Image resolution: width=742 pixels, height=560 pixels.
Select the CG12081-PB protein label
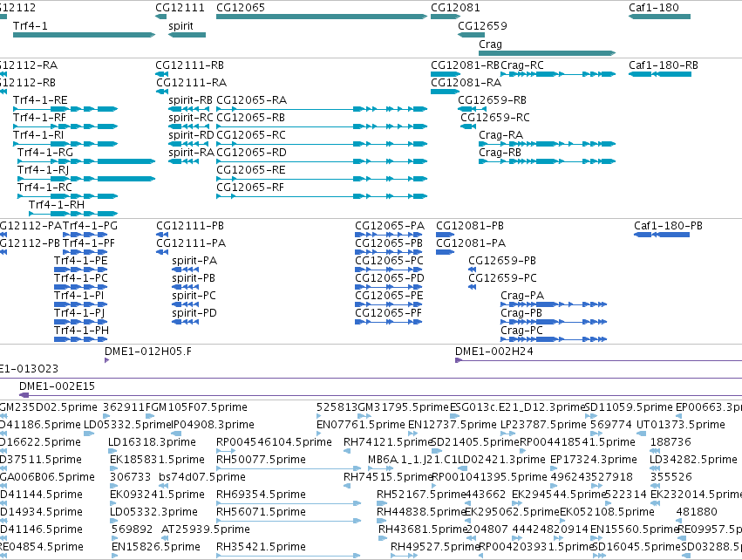470,226
